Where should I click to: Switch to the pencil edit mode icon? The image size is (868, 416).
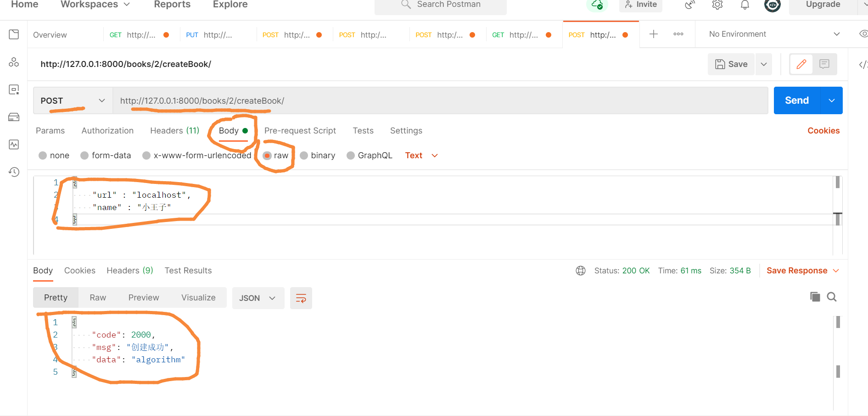click(801, 64)
